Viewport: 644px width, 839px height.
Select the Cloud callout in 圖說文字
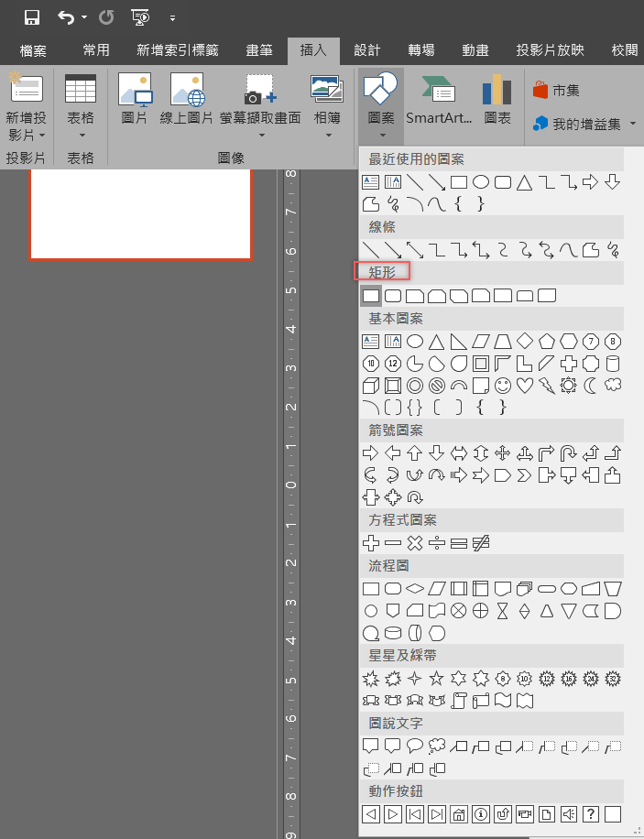tap(437, 746)
